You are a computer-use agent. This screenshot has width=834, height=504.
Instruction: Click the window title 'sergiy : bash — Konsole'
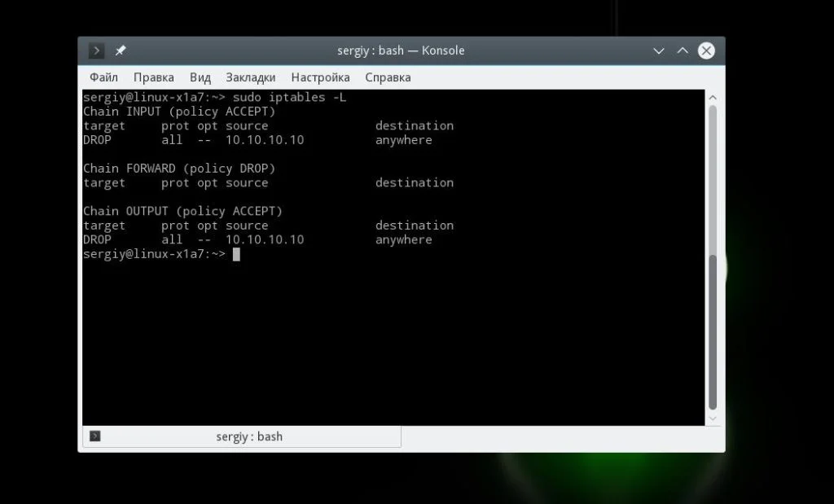point(401,50)
